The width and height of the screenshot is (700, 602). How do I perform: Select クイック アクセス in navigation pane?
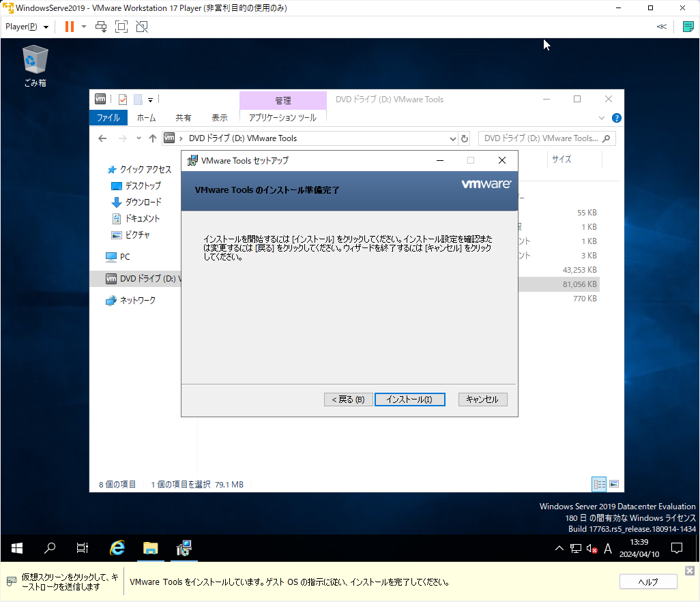tap(140, 170)
